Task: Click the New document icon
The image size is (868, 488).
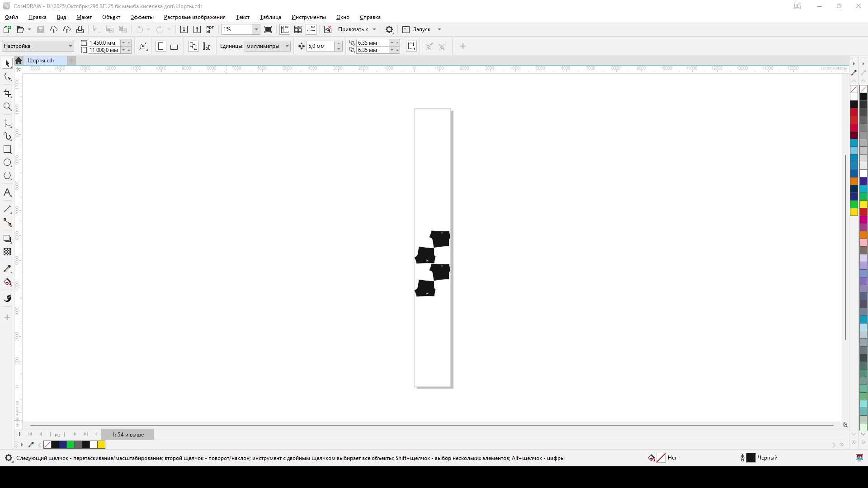Action: click(7, 29)
